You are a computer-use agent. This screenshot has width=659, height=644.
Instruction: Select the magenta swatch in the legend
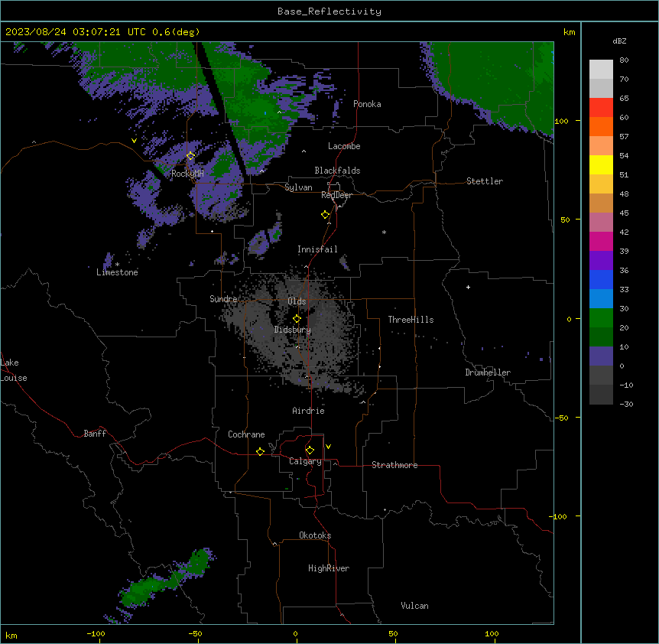click(x=601, y=241)
